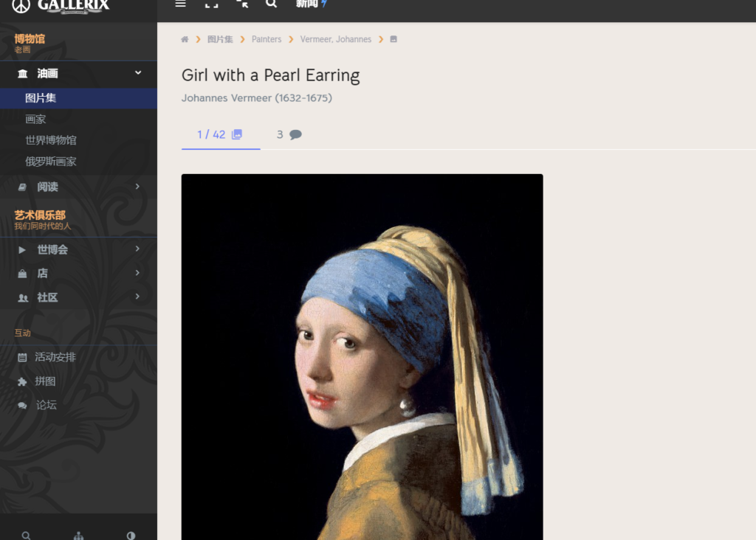The height and width of the screenshot is (540, 756).
Task: Expand the 阅读 section arrow
Action: tap(137, 187)
